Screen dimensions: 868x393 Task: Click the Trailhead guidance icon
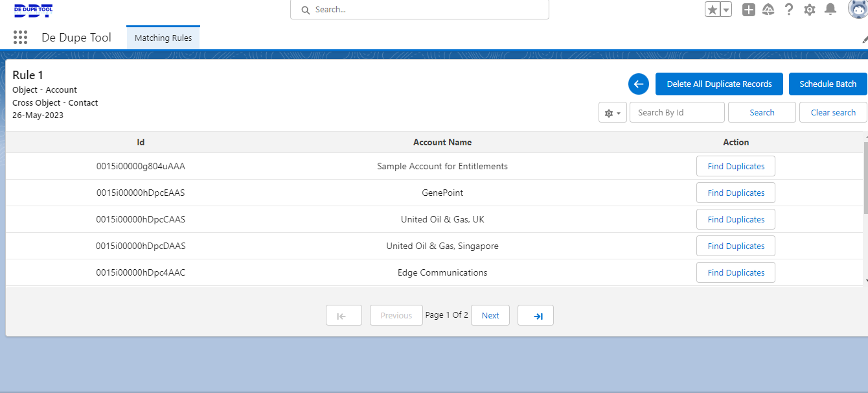pyautogui.click(x=768, y=10)
